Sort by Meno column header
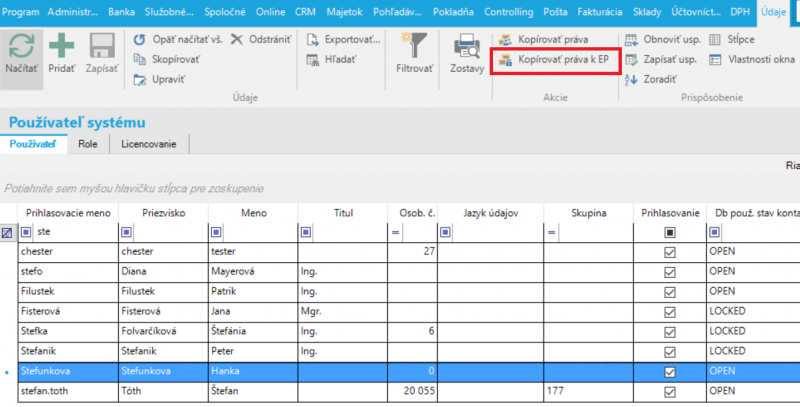Viewport: 800px width, 407px height. click(254, 213)
